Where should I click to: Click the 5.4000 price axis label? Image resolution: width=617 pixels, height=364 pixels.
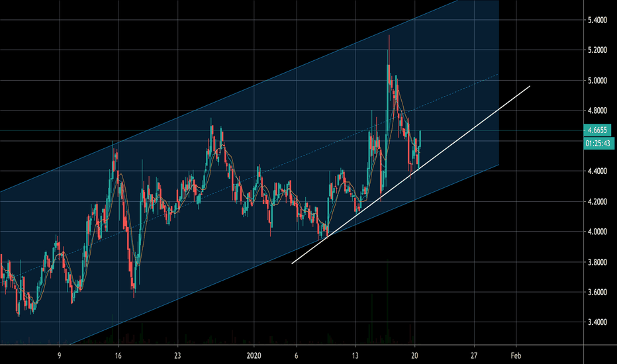tap(597, 20)
